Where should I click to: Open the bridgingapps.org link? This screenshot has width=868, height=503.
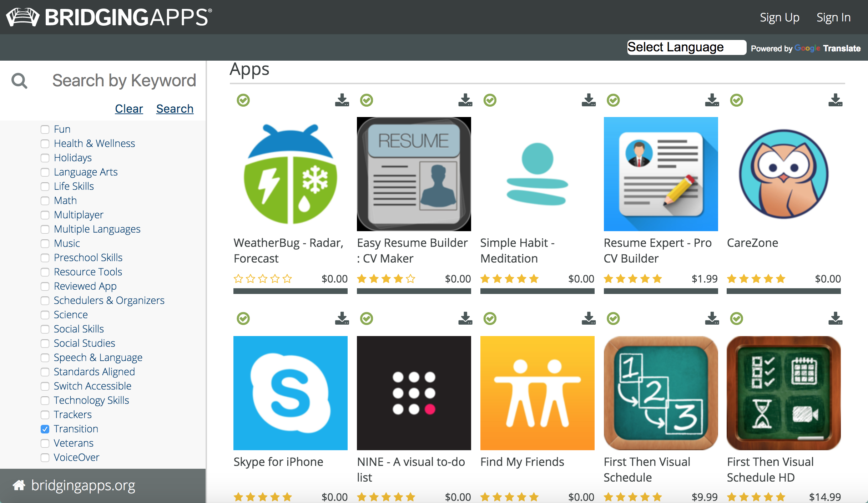pos(83,485)
